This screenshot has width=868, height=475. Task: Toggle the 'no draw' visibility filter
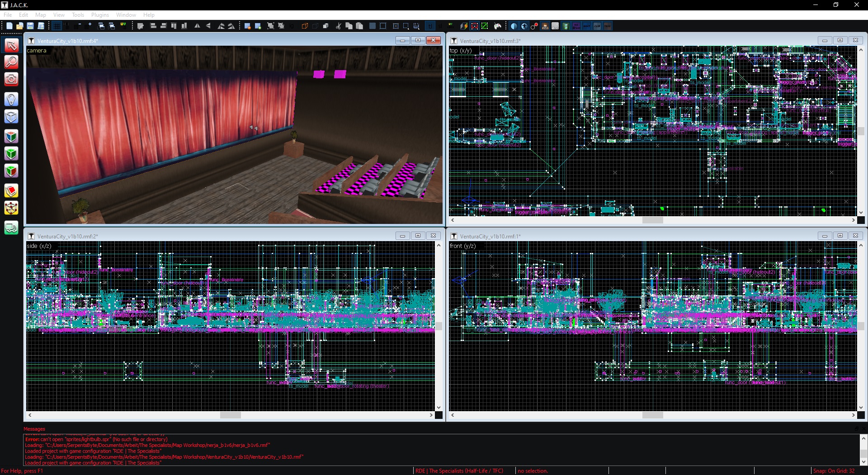(x=576, y=26)
